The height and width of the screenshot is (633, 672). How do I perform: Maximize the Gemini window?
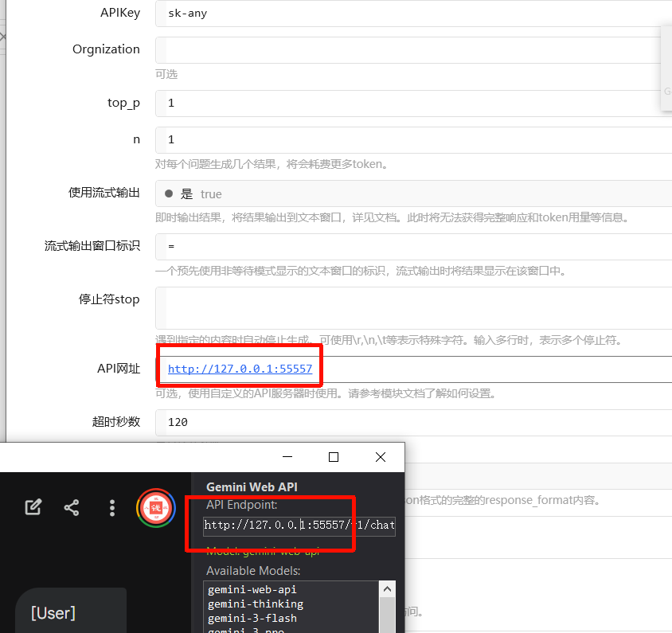(334, 457)
